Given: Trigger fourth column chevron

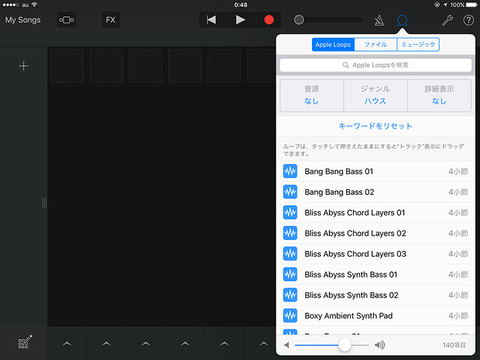Looking at the screenshot, I should point(185,344).
